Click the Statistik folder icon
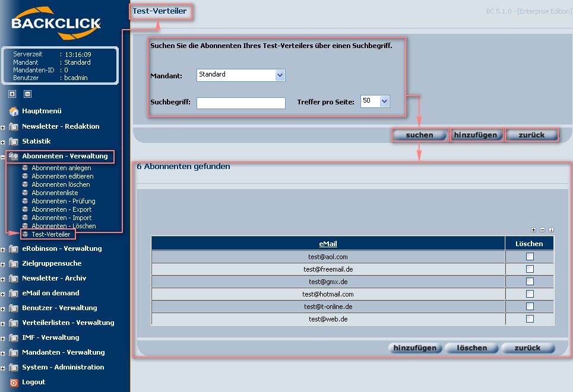The height and width of the screenshot is (392, 573). tap(14, 141)
